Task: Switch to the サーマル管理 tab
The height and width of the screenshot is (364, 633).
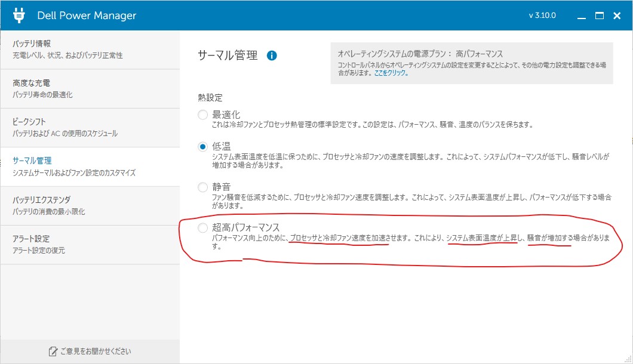Action: click(90, 166)
